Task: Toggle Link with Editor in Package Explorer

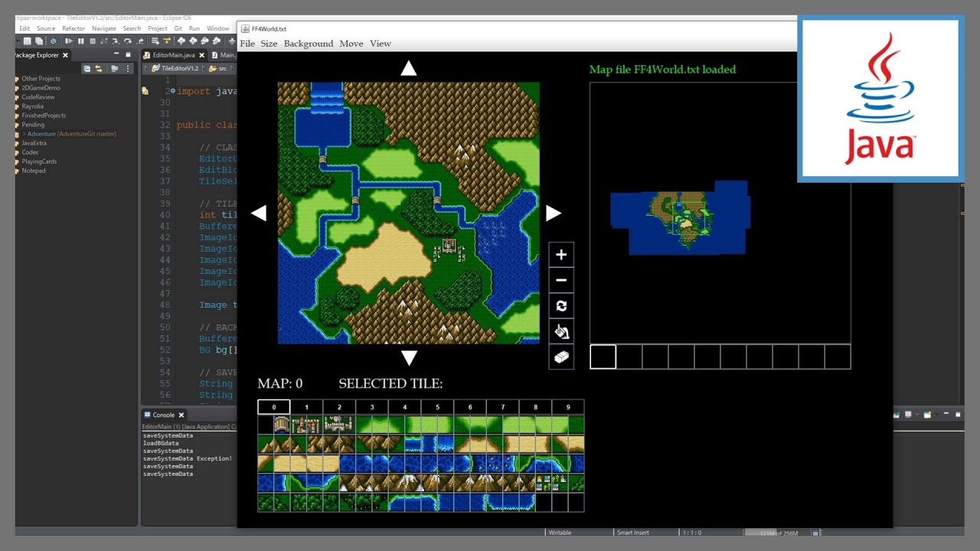Action: click(98, 69)
